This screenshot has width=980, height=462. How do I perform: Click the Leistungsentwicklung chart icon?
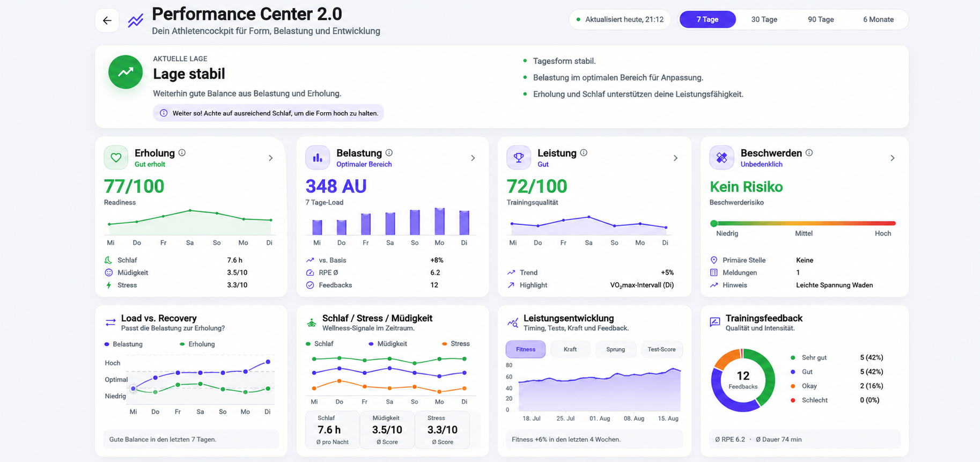click(x=513, y=322)
